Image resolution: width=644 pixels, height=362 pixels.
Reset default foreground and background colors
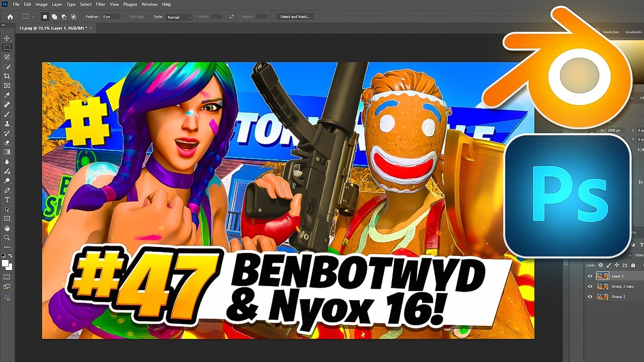tap(4, 256)
